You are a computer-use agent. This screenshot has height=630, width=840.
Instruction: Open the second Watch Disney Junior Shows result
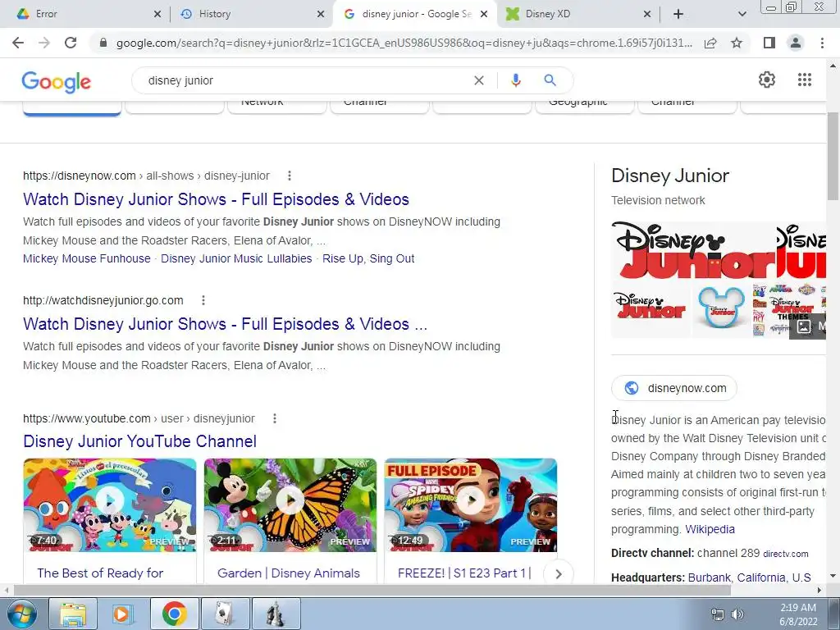coord(225,324)
